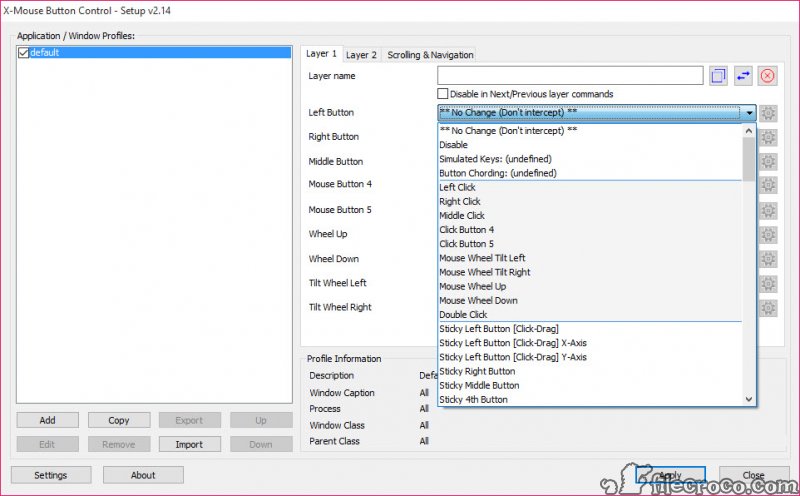Select Mouse Wheel Tilt Left option
The width and height of the screenshot is (800, 496).
590,258
